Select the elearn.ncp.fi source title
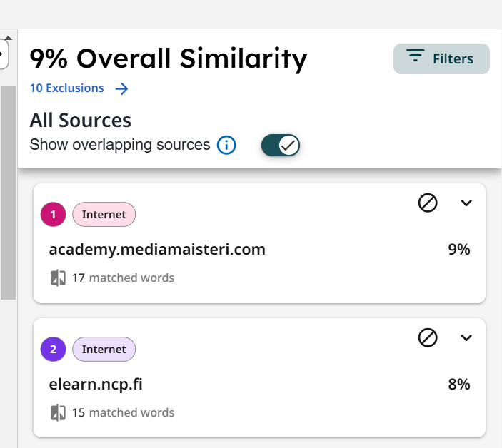The width and height of the screenshot is (502, 448). pos(96,385)
